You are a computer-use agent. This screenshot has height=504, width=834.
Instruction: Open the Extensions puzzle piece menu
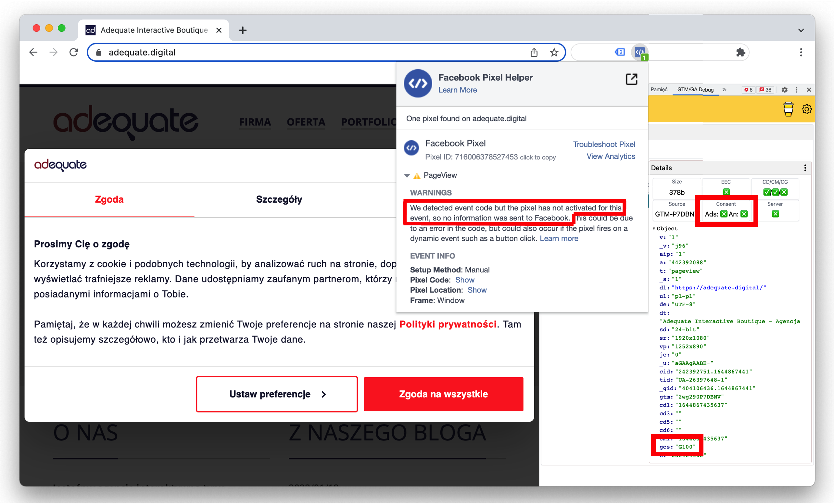point(740,53)
